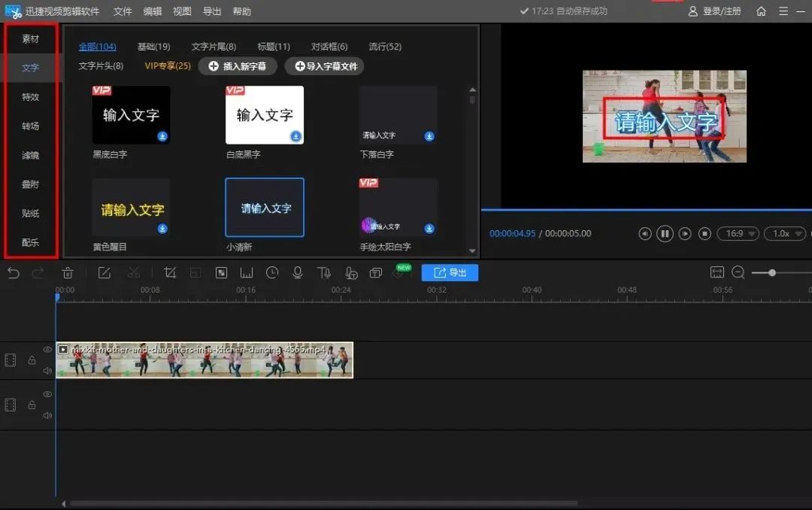Click the undo arrow in timeline toolbar
This screenshot has width=812, height=510.
14,273
